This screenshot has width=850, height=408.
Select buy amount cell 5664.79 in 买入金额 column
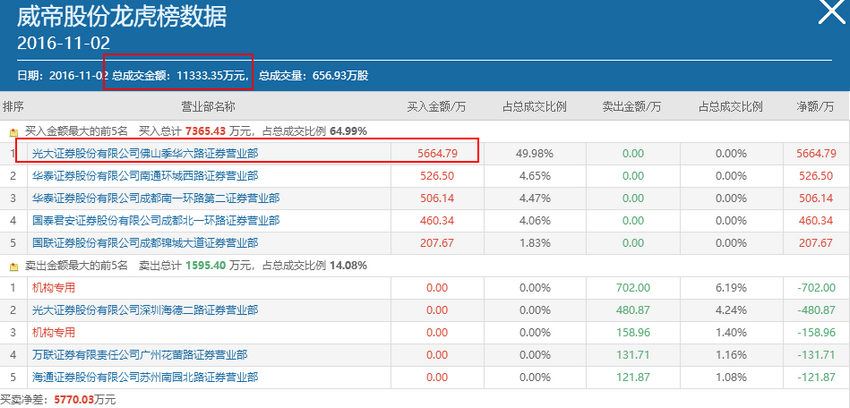[437, 154]
